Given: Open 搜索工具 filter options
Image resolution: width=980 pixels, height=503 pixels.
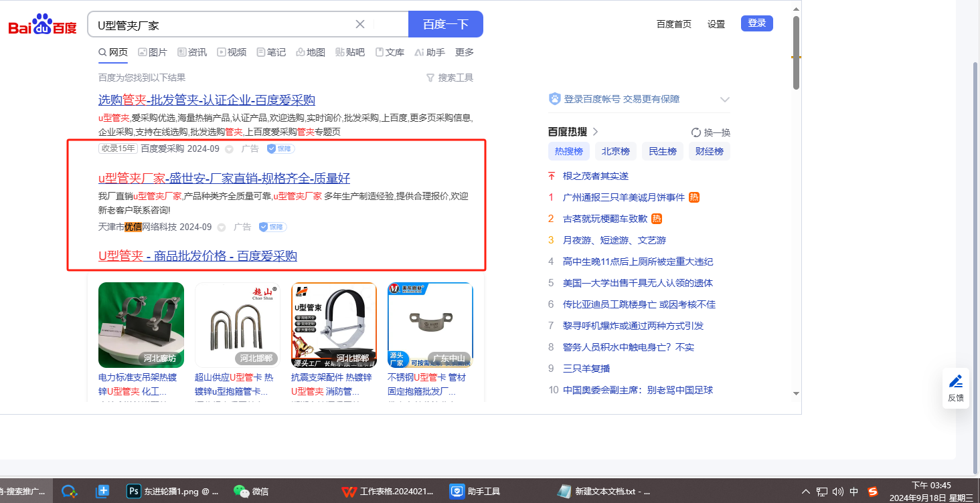Looking at the screenshot, I should [450, 78].
